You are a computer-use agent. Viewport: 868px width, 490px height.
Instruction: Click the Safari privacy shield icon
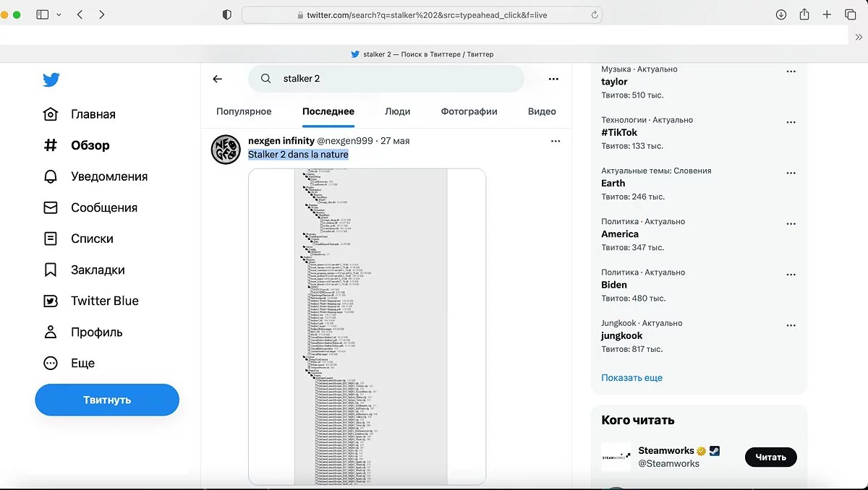(x=227, y=14)
